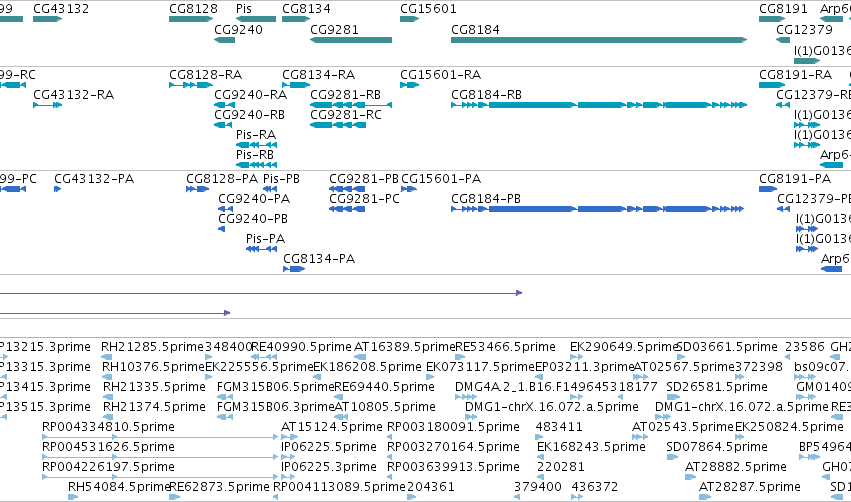The width and height of the screenshot is (851, 502).
Task: Select transcript Pis-RB
Action: click(257, 165)
